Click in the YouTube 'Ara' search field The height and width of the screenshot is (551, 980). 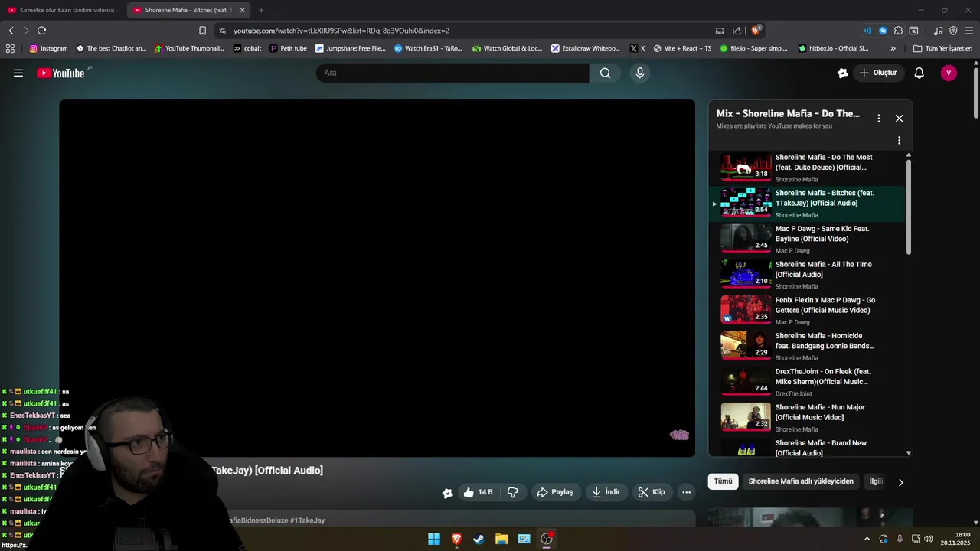coord(452,73)
